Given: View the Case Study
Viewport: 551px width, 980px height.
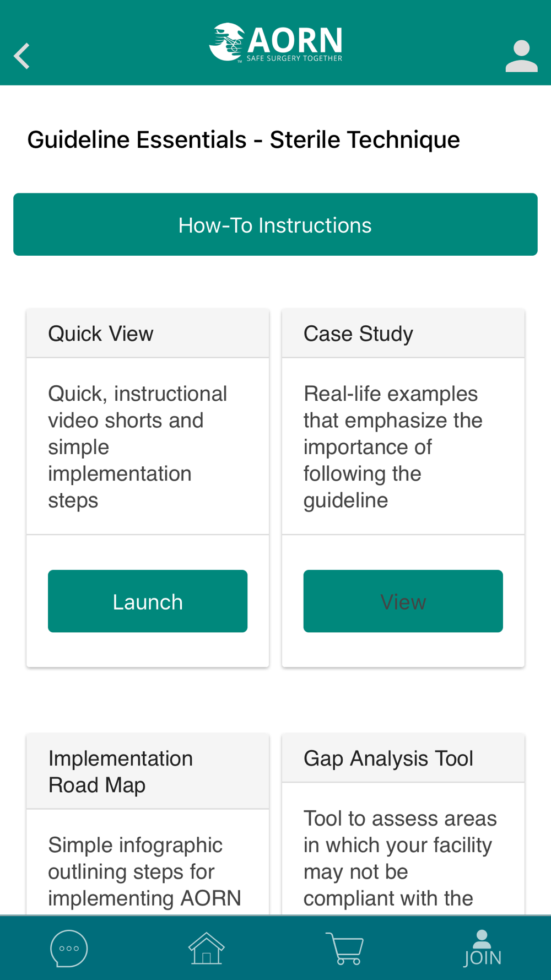Looking at the screenshot, I should 403,601.
